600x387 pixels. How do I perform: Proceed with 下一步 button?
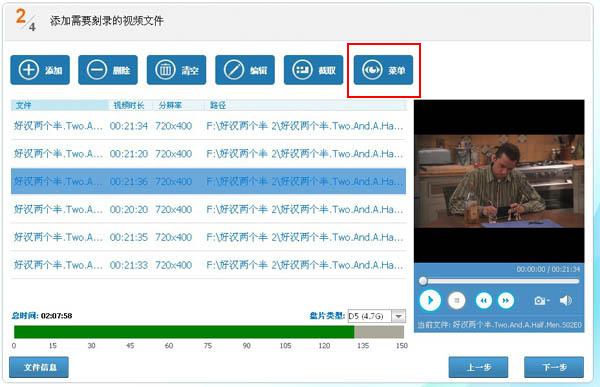pyautogui.click(x=554, y=367)
